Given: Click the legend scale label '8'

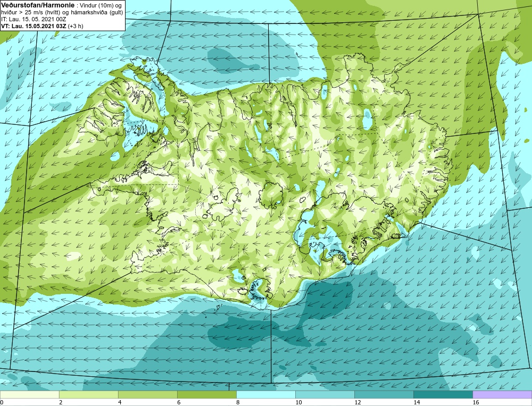Looking at the screenshot, I should pos(238,403).
